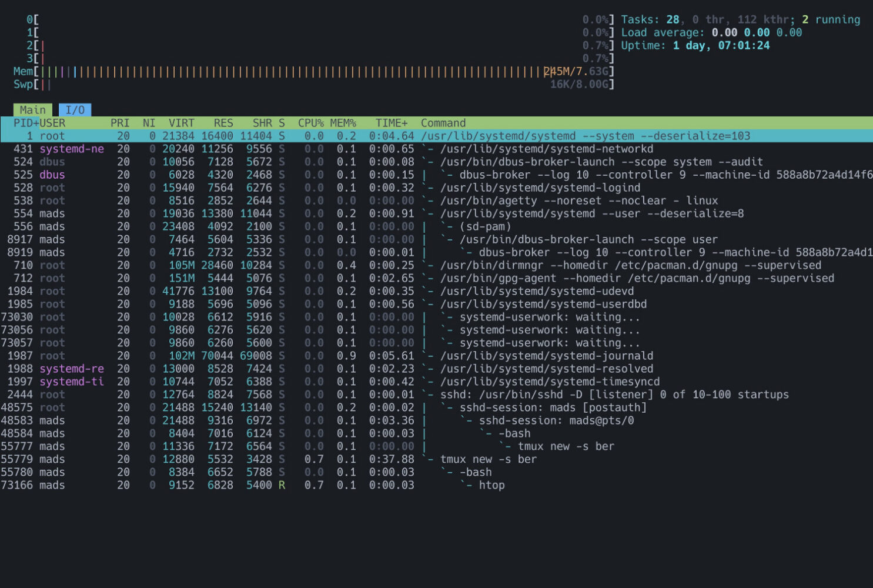This screenshot has width=873, height=588.
Task: Select the sshd listener process row
Action: [436, 395]
